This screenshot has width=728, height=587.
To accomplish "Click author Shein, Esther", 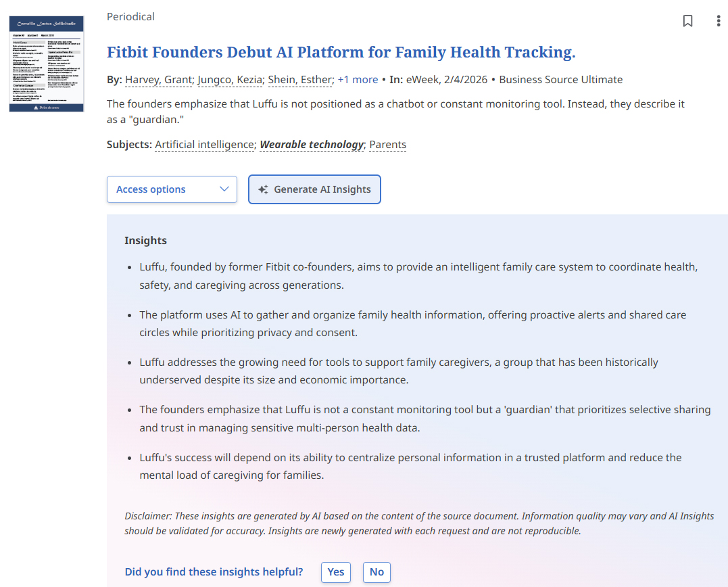I will [x=301, y=80].
